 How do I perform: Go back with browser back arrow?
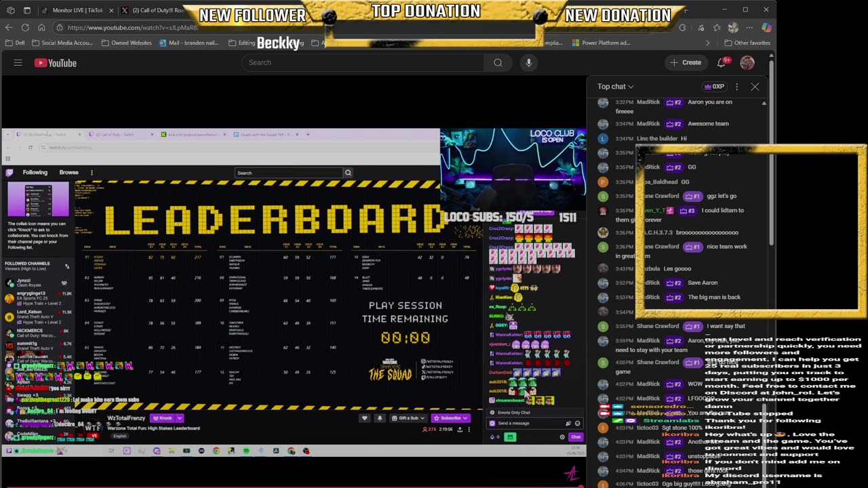(9, 27)
